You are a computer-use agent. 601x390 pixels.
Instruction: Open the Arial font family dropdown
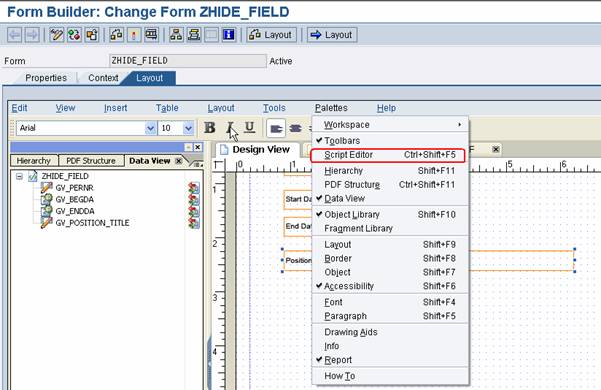[x=150, y=128]
